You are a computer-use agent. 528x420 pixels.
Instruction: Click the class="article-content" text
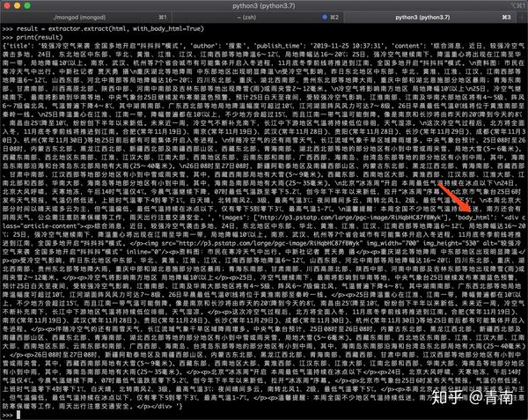click(x=43, y=226)
